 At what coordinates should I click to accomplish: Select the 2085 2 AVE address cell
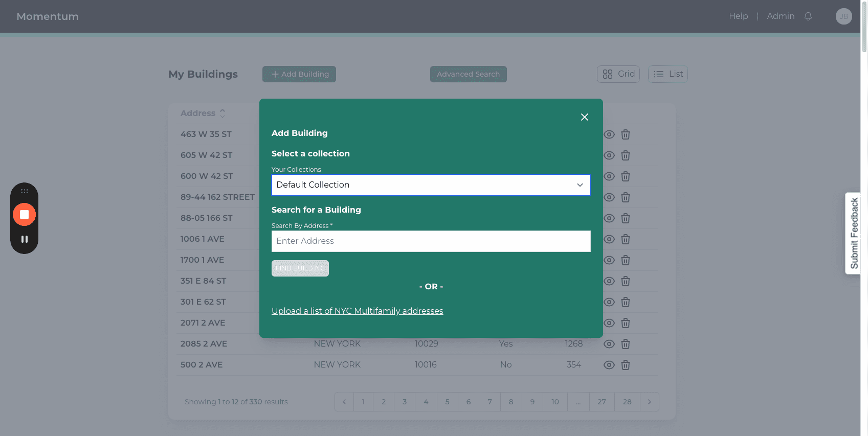[x=204, y=344]
